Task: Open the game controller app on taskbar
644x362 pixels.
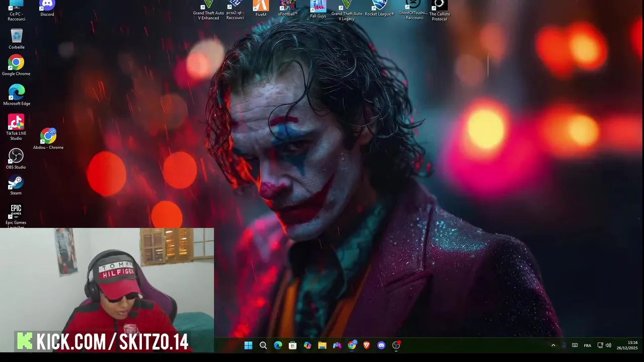Action: [x=337, y=345]
